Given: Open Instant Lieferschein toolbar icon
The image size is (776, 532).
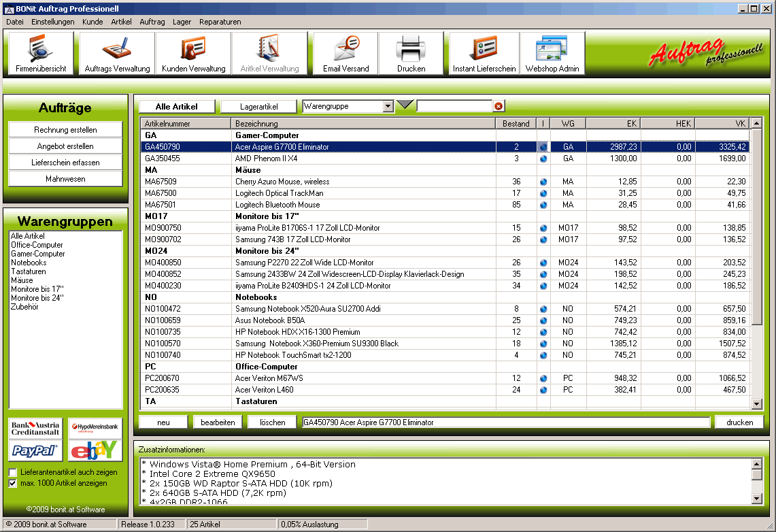Looking at the screenshot, I should (484, 54).
